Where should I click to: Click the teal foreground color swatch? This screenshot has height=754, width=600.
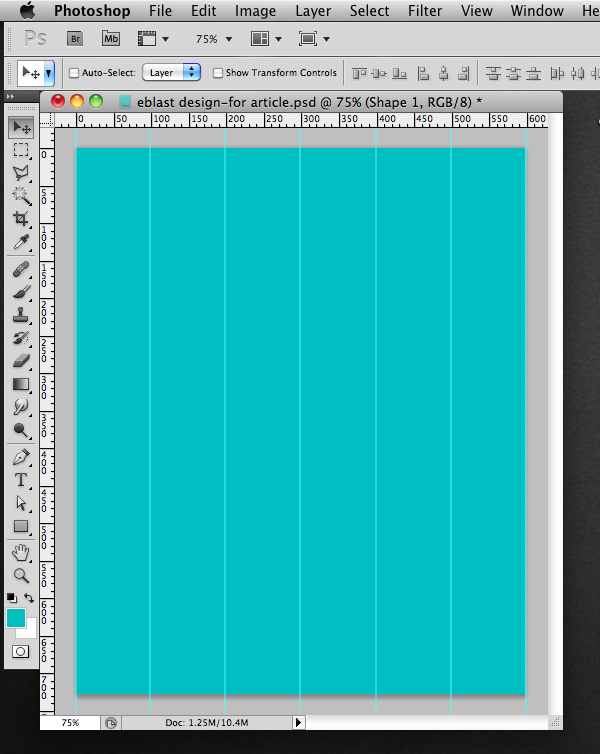16,618
